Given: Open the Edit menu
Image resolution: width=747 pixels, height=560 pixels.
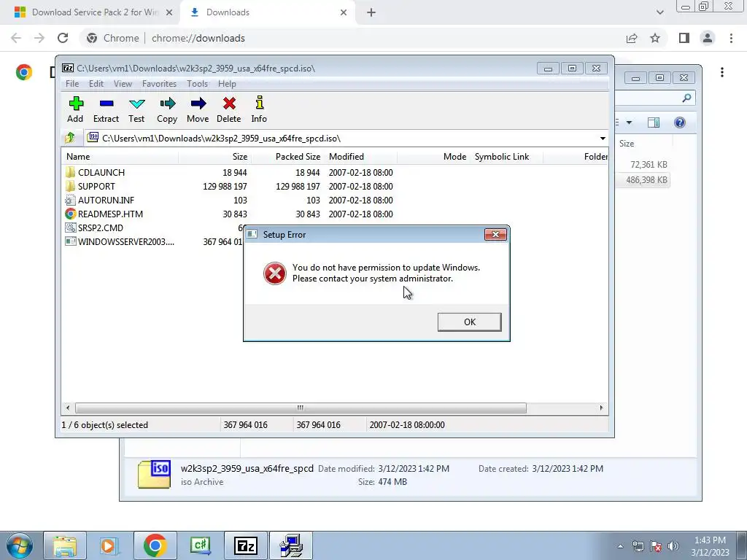Looking at the screenshot, I should [x=96, y=84].
